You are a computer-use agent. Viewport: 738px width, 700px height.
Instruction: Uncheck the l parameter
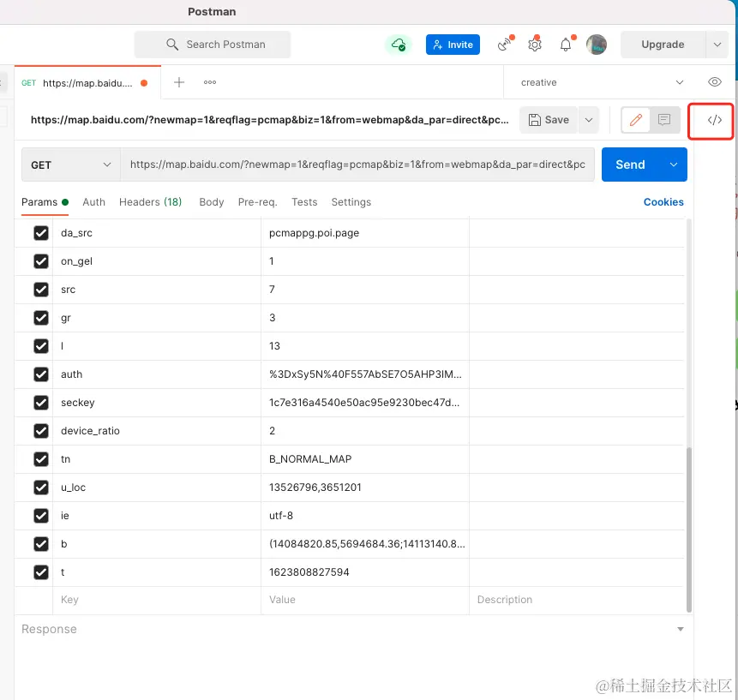41,346
